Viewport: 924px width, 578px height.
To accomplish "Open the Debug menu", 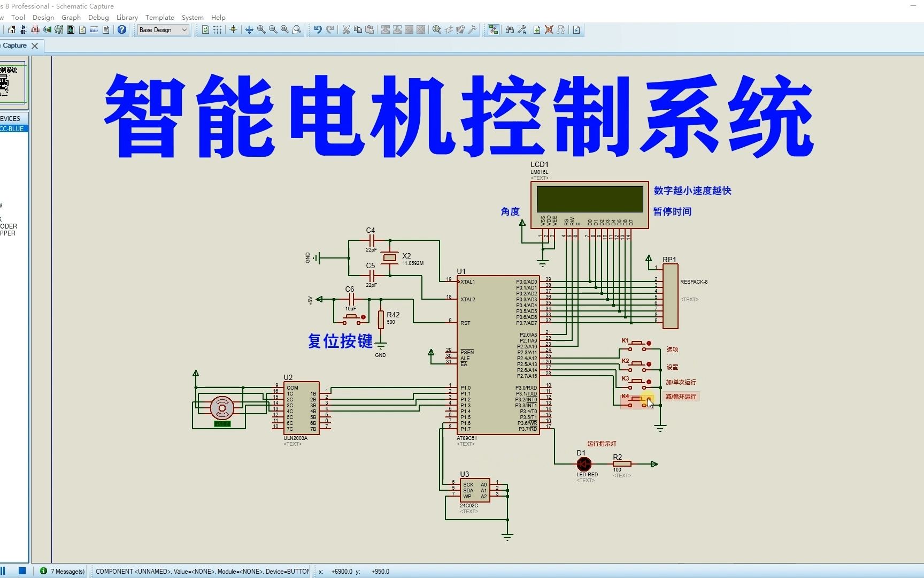I will point(98,17).
